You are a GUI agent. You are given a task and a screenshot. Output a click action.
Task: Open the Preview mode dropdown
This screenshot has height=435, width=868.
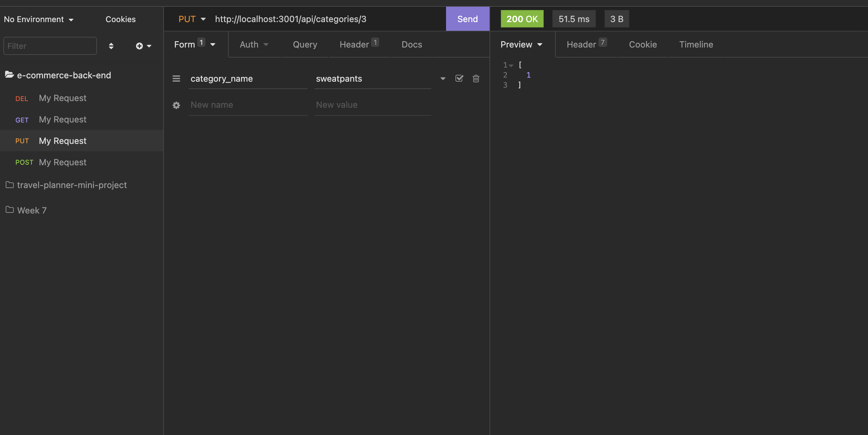pyautogui.click(x=521, y=45)
